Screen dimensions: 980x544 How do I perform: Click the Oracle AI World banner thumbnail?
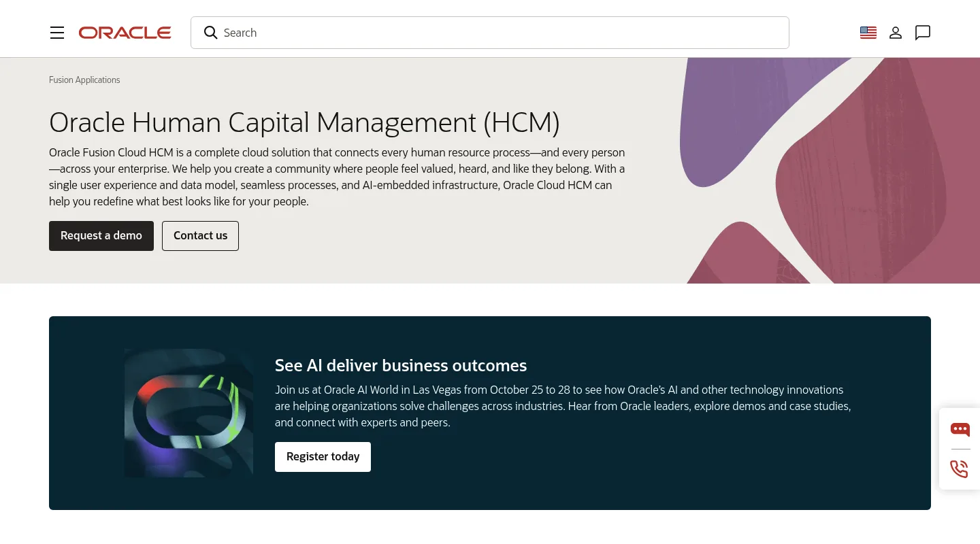pos(189,413)
